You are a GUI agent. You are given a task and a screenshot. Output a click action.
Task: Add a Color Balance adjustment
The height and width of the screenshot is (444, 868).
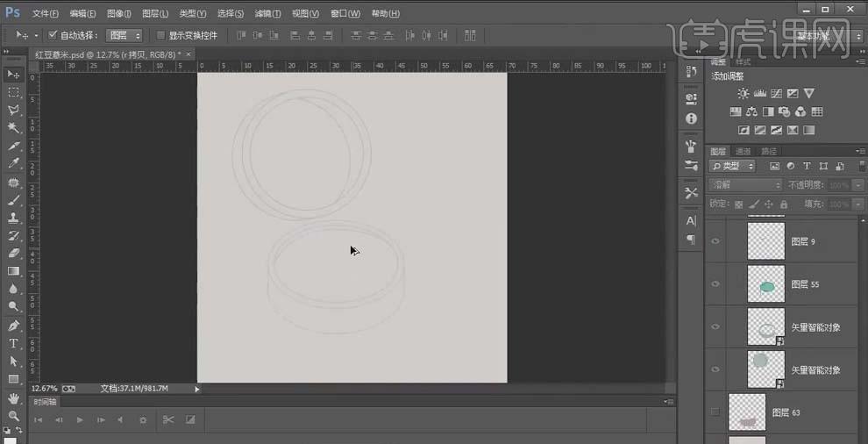click(751, 111)
